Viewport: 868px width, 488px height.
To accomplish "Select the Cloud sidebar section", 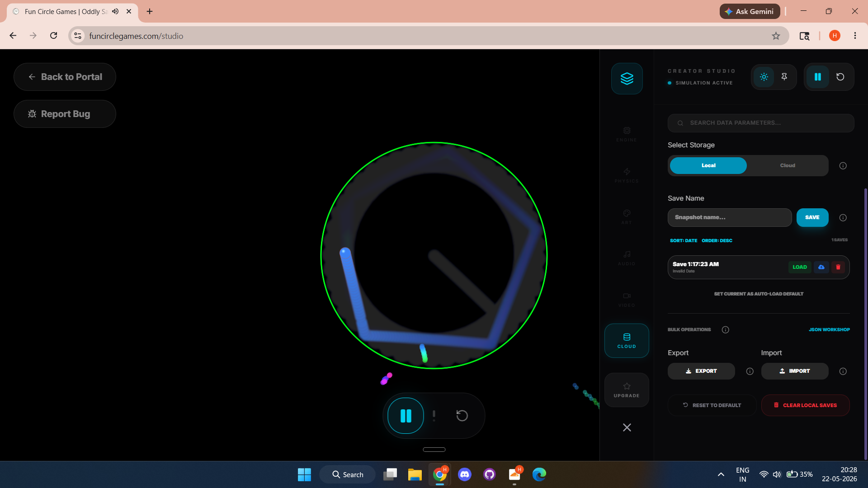I will [627, 341].
